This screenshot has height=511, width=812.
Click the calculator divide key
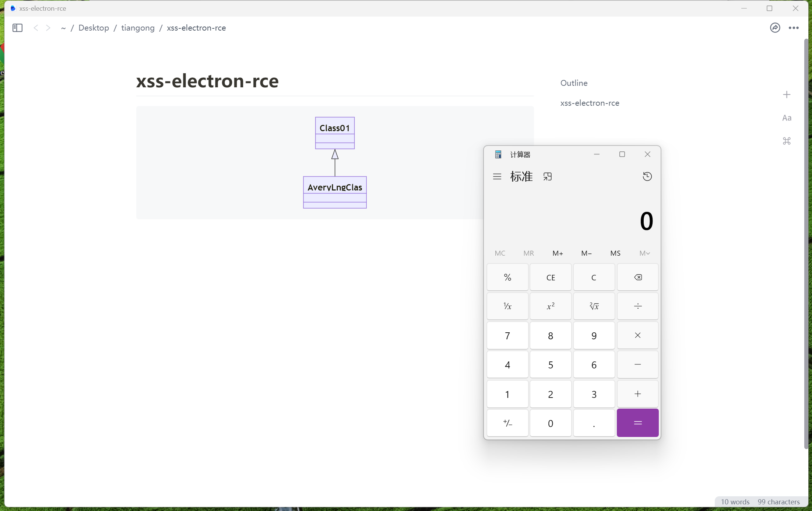tap(637, 306)
